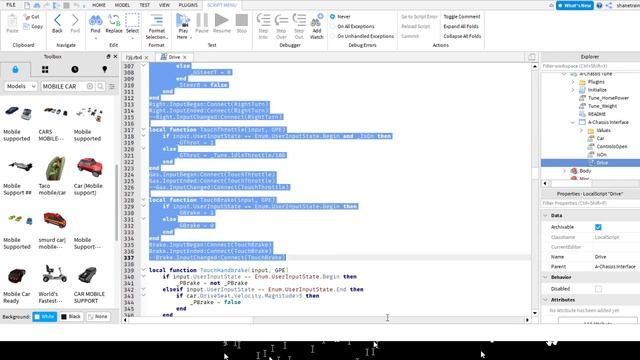Select the Never debug errors radio button
This screenshot has width=640, height=360.
tap(333, 17)
